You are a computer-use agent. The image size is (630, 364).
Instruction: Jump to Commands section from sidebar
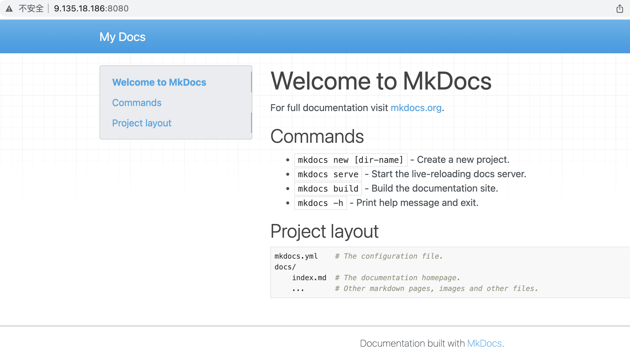[137, 103]
